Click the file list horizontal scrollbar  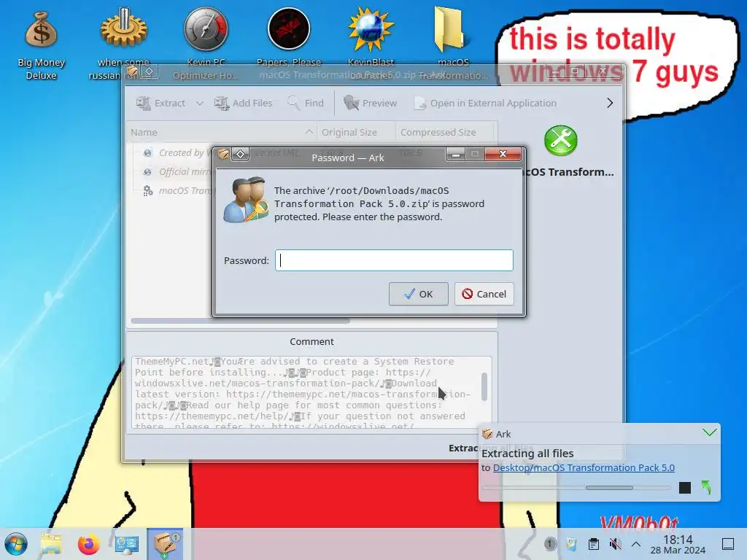point(240,321)
